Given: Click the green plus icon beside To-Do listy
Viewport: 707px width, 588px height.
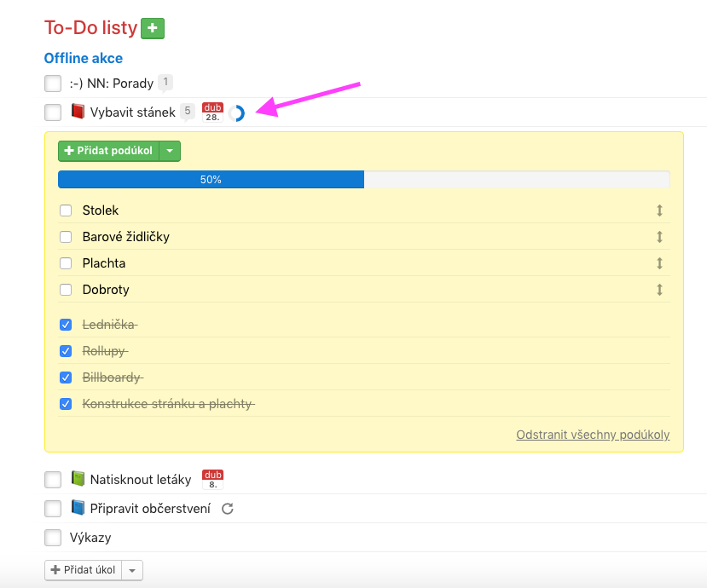Looking at the screenshot, I should [153, 28].
